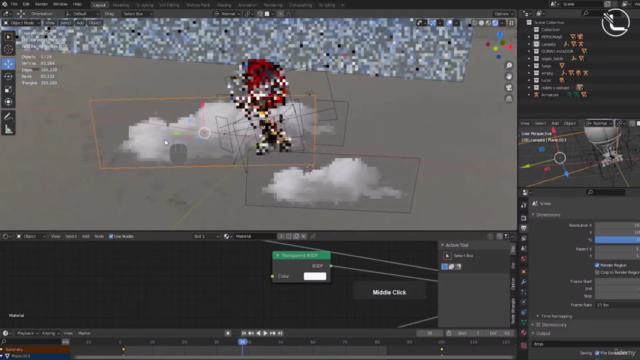
Task: Open the Marker menu in timeline
Action: [84, 333]
